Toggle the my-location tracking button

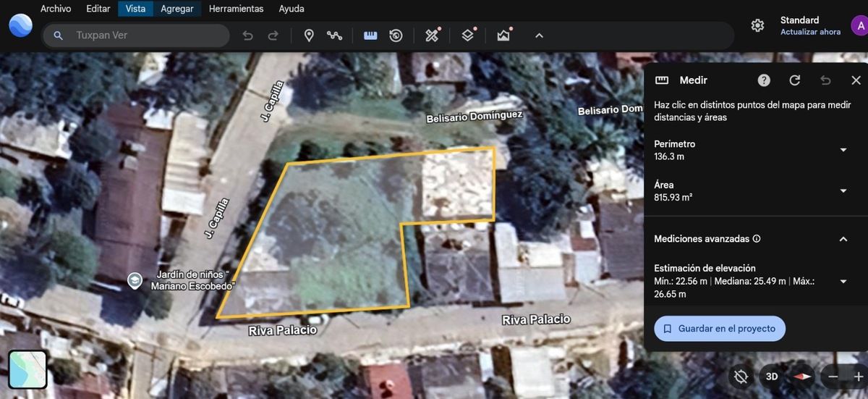[x=741, y=377]
